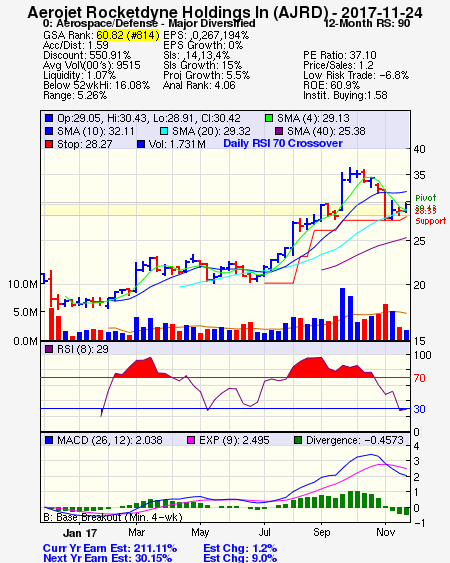Screen dimensions: 450x563
Task: Click the 10.0M volume axis label
Action: tap(23, 284)
